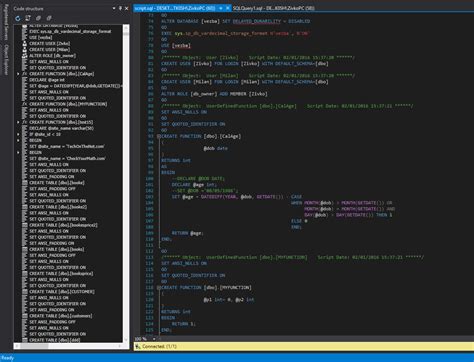Open the editor zoom percentage dropdown
The width and height of the screenshot is (474, 362).
pos(154,339)
